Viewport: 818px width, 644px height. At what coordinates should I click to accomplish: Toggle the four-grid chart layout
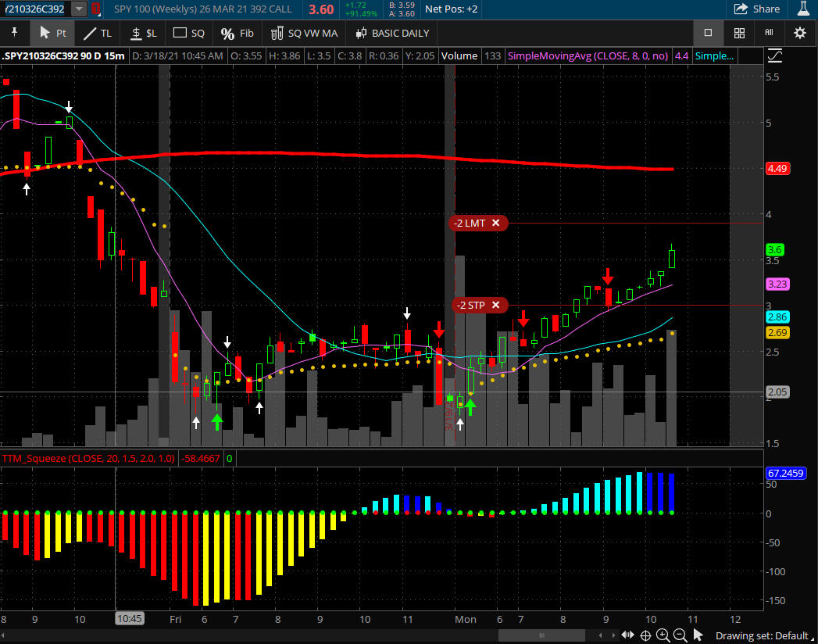pyautogui.click(x=738, y=33)
